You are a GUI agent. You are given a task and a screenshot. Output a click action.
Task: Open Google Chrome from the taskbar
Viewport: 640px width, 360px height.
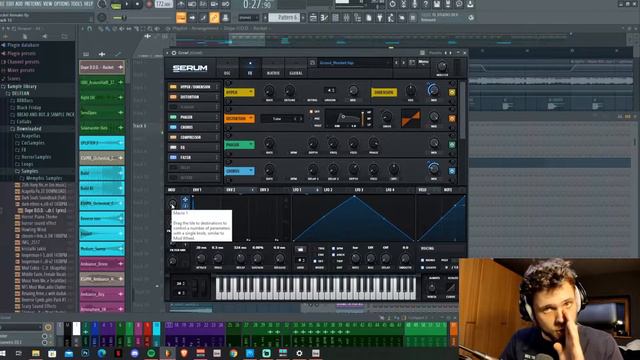233,353
